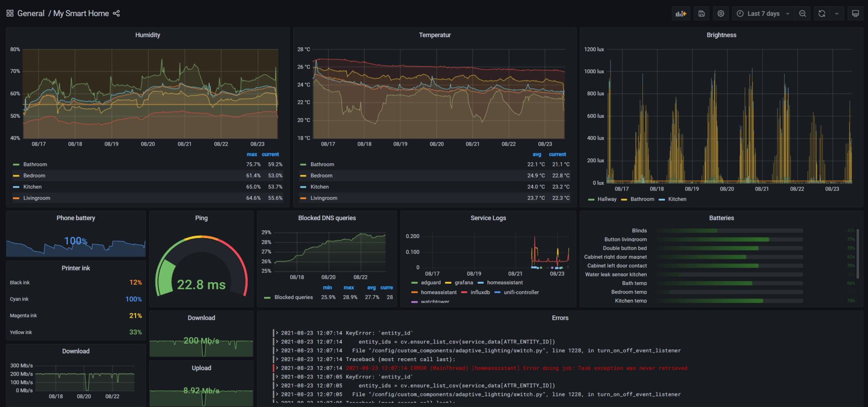Sort Humidity legend by the current column
Image resolution: width=868 pixels, height=407 pixels.
pyautogui.click(x=270, y=154)
